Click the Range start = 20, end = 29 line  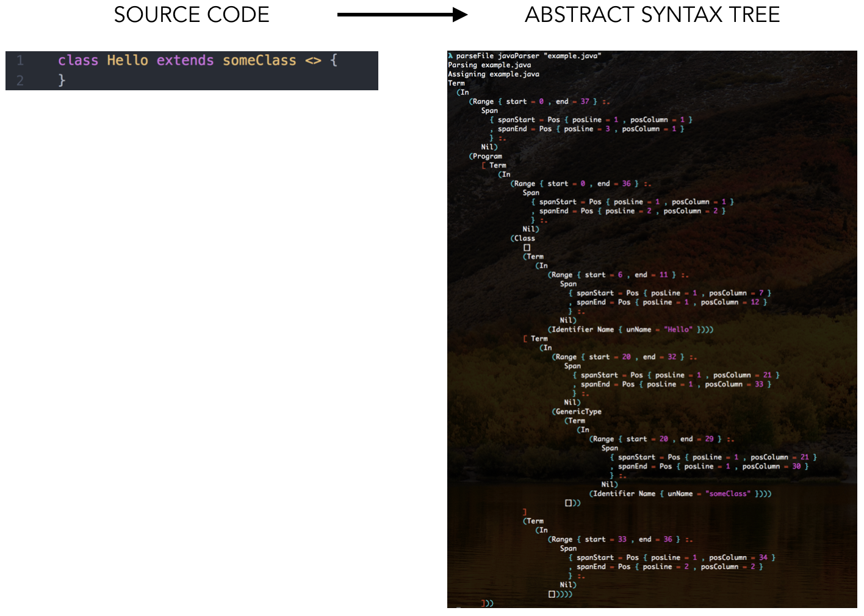tap(661, 439)
